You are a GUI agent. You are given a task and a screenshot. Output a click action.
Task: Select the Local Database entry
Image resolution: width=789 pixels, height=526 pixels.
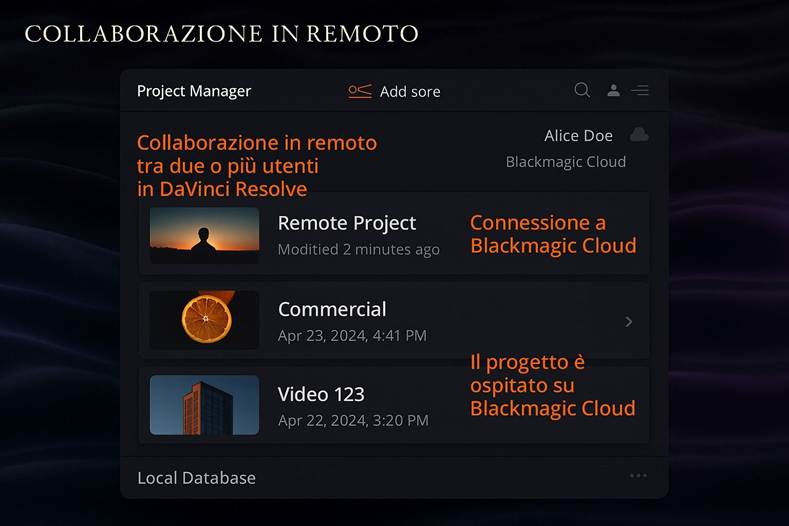196,478
